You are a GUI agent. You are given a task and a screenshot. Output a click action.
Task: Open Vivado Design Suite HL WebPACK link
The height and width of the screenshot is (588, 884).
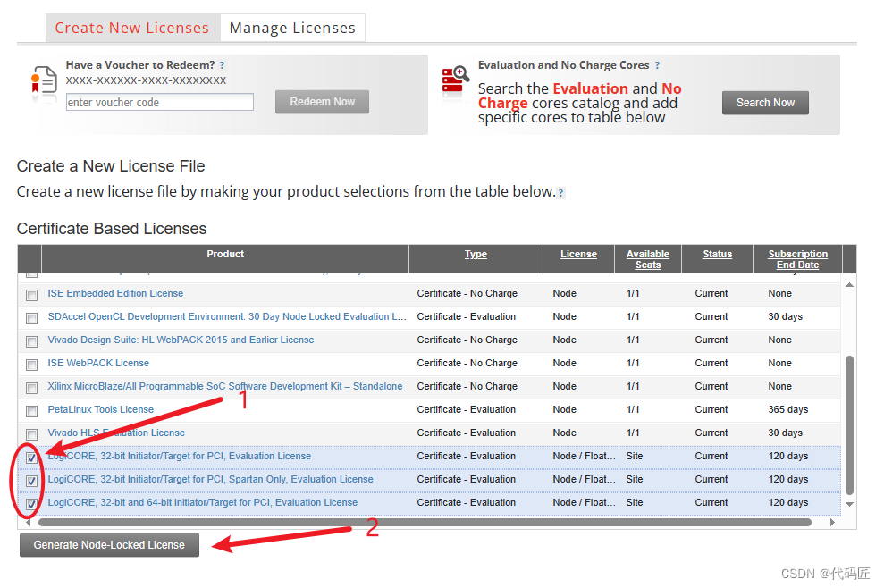pos(181,340)
